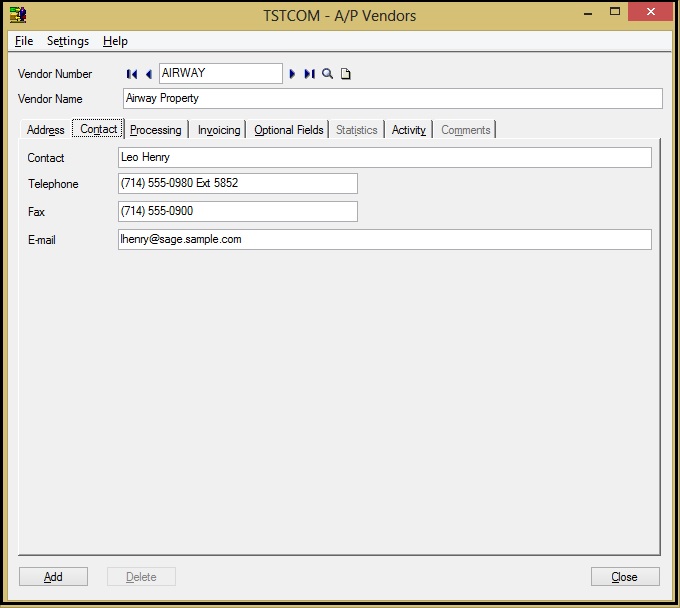The image size is (680, 608).
Task: Open the Settings menu
Action: 68,41
